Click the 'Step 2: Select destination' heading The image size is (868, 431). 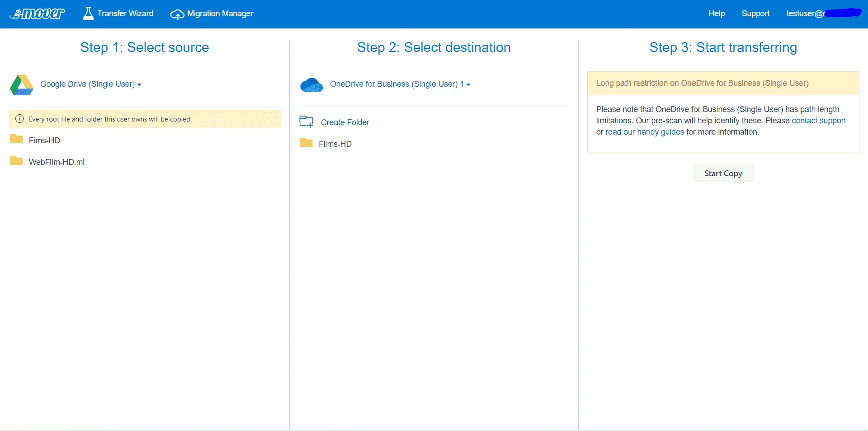pyautogui.click(x=434, y=47)
